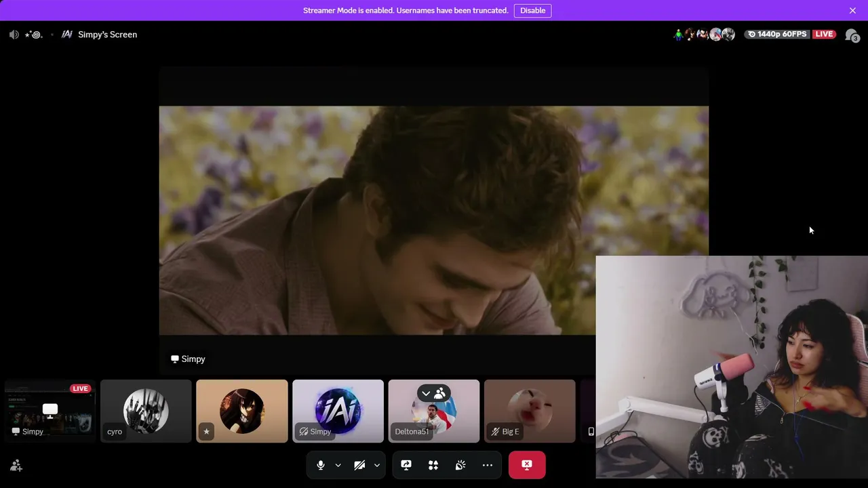
Task: Select the Big E participant tile
Action: (x=530, y=411)
